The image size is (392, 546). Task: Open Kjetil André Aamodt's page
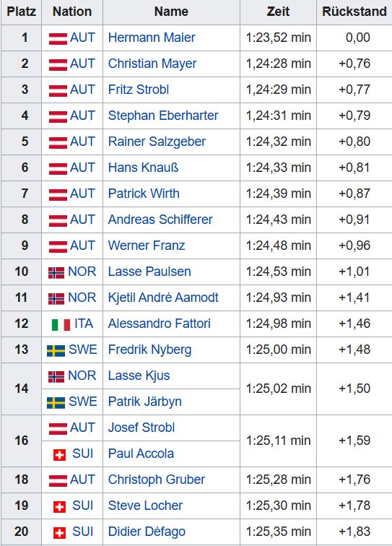click(x=163, y=298)
